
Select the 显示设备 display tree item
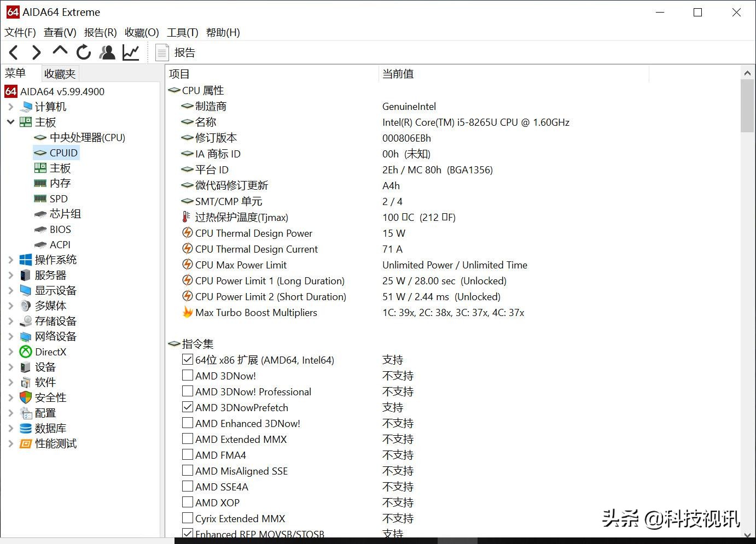point(48,290)
